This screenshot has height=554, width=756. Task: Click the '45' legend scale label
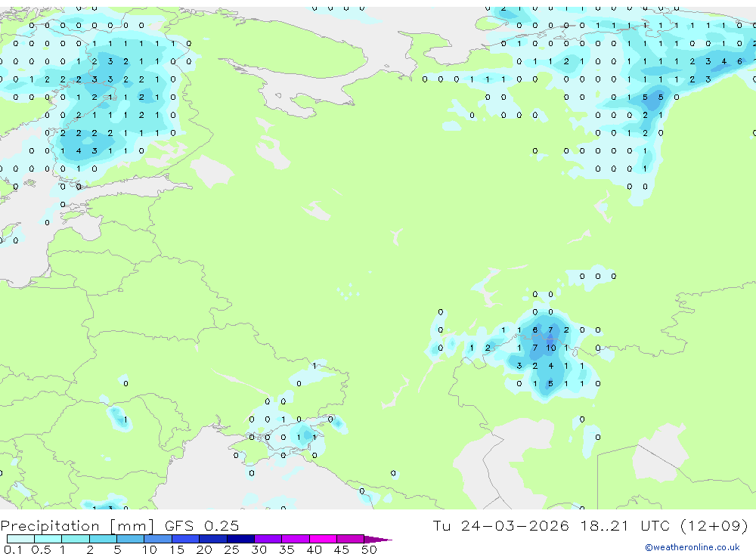coord(342,549)
